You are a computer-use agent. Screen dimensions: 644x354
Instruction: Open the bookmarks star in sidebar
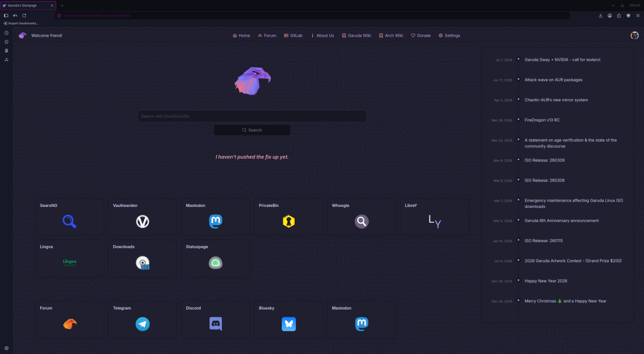coord(6,42)
